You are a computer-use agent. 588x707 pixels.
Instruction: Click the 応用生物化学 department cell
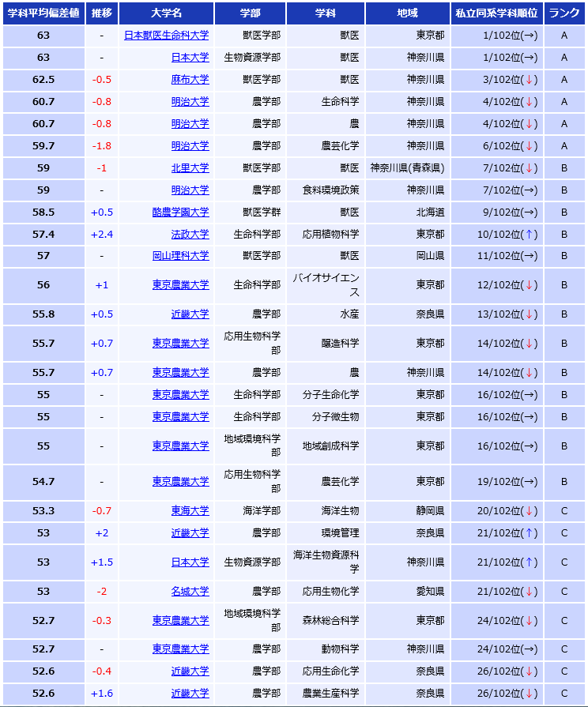point(326,591)
